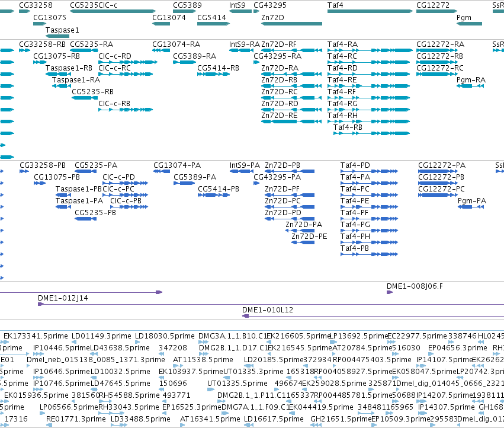Open the CG5414-RB transcript label
This screenshot has height=428, width=504.
pos(219,68)
